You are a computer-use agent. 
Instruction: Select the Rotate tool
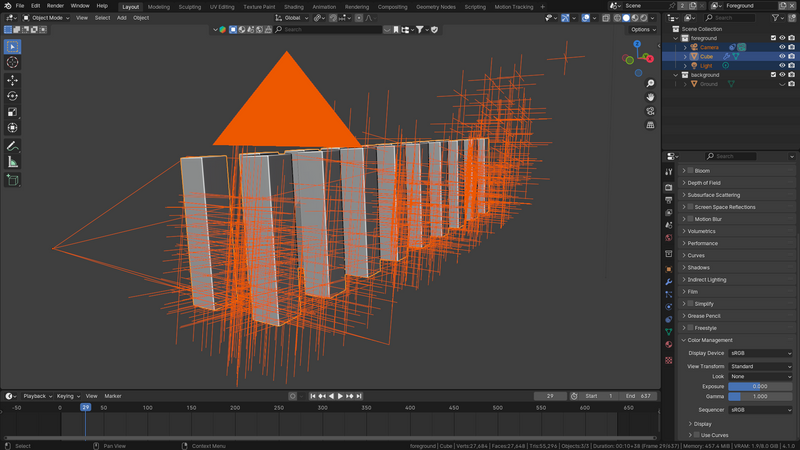(x=13, y=96)
